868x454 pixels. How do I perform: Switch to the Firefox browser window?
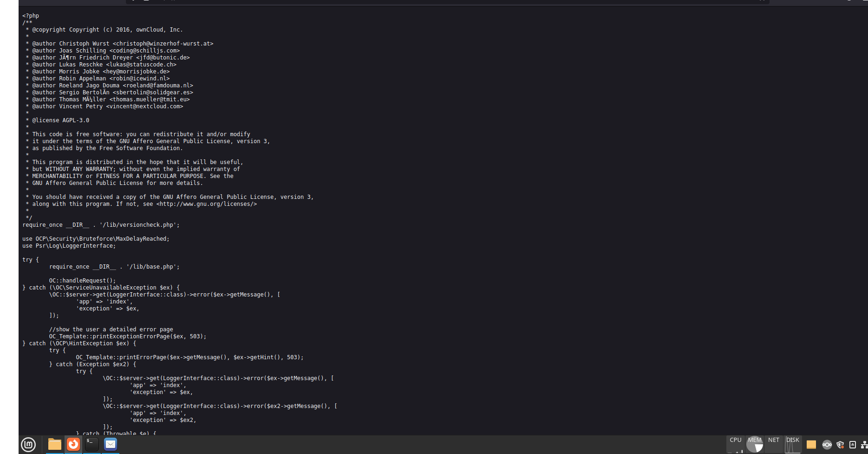click(x=73, y=445)
